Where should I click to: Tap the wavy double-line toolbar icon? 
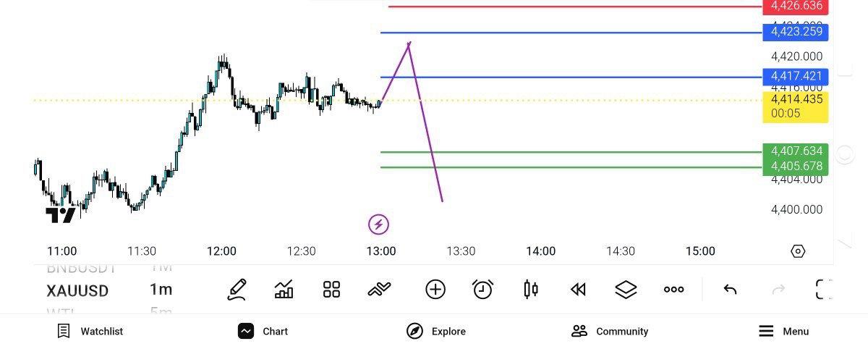pyautogui.click(x=379, y=290)
